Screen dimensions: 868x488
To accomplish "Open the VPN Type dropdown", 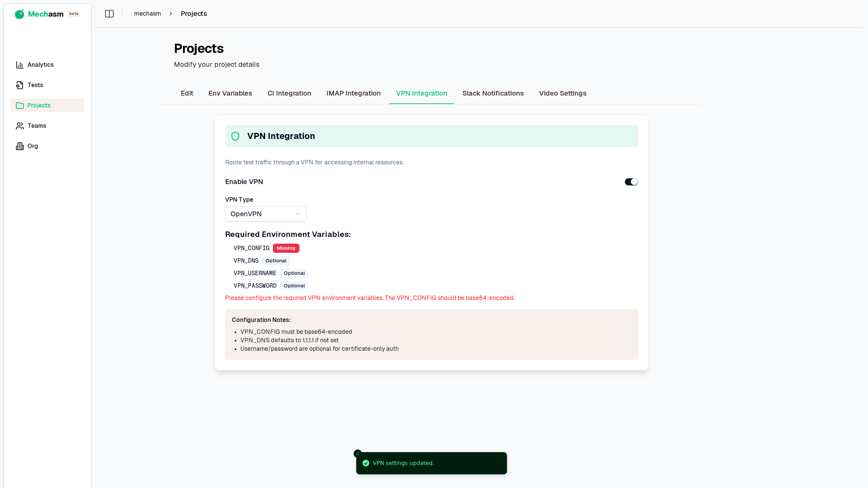I will pos(265,214).
